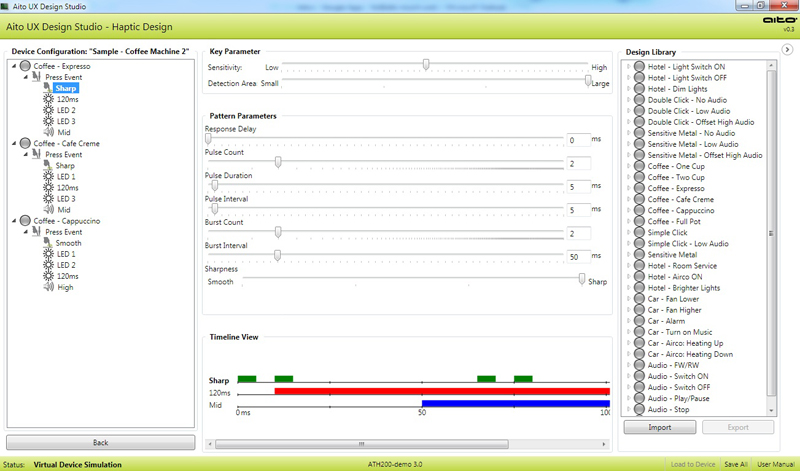
Task: Select Audio - Switch OFF in Design Library
Action: pos(679,387)
